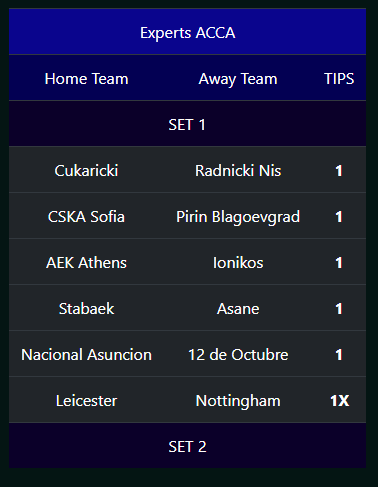Click Pirin Blagoevgrad team name
Viewport: 378px width, 487px height.
pos(238,217)
